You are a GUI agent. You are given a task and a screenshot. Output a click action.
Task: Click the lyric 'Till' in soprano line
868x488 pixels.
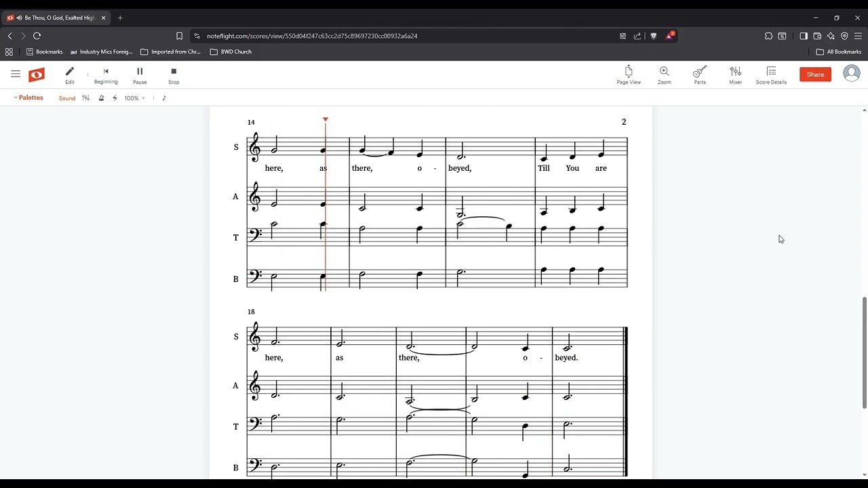pyautogui.click(x=544, y=168)
